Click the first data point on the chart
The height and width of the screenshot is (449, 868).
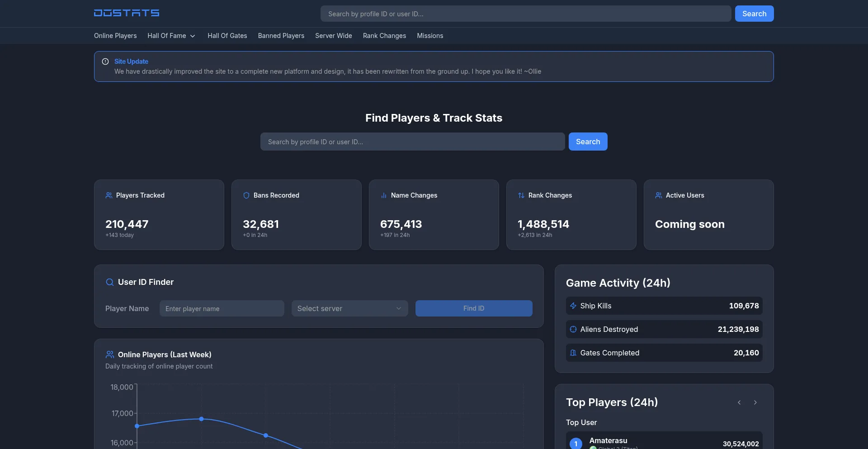(137, 426)
